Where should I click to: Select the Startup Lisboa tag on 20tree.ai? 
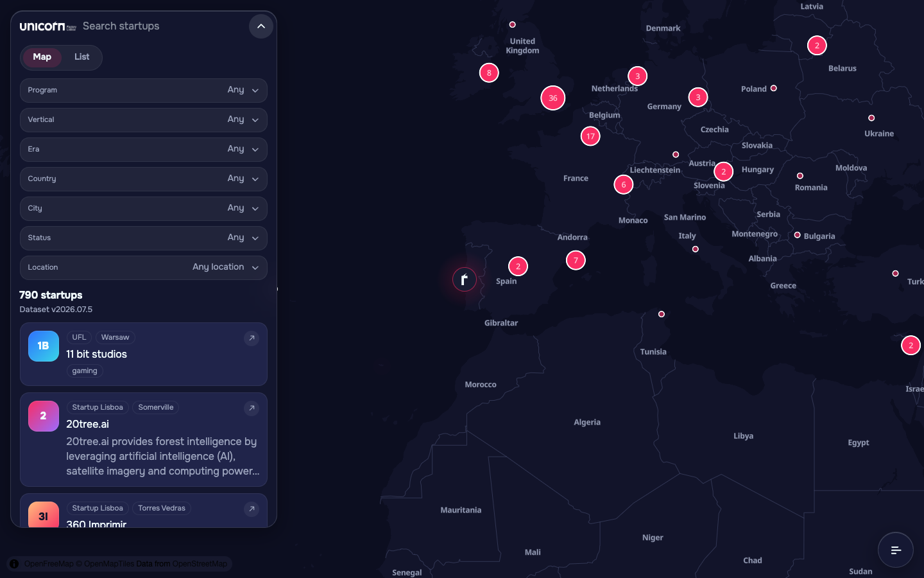point(98,408)
